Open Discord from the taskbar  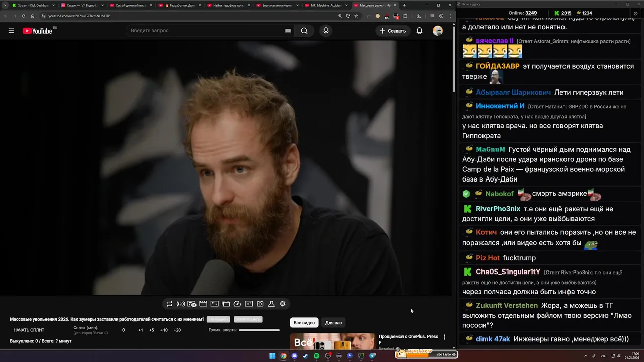294,356
